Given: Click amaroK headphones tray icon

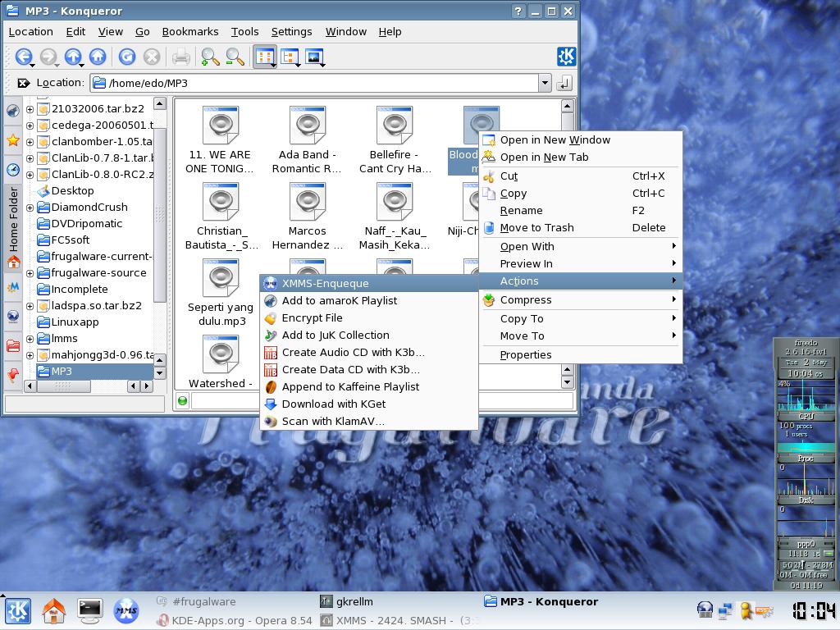Looking at the screenshot, I should 705,609.
